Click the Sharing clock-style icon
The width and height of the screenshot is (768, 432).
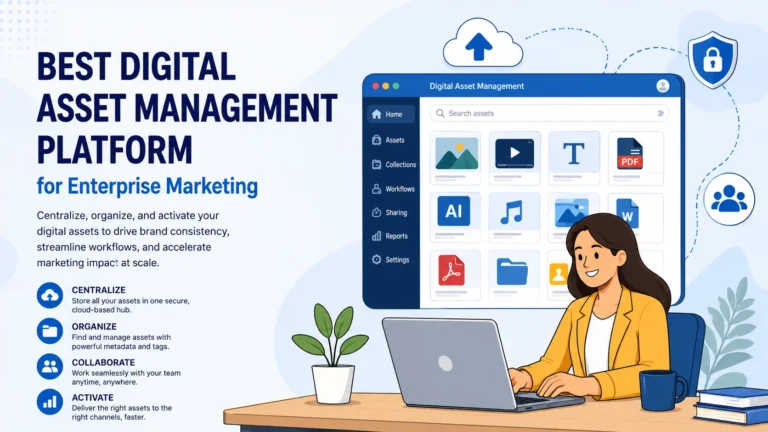click(376, 213)
